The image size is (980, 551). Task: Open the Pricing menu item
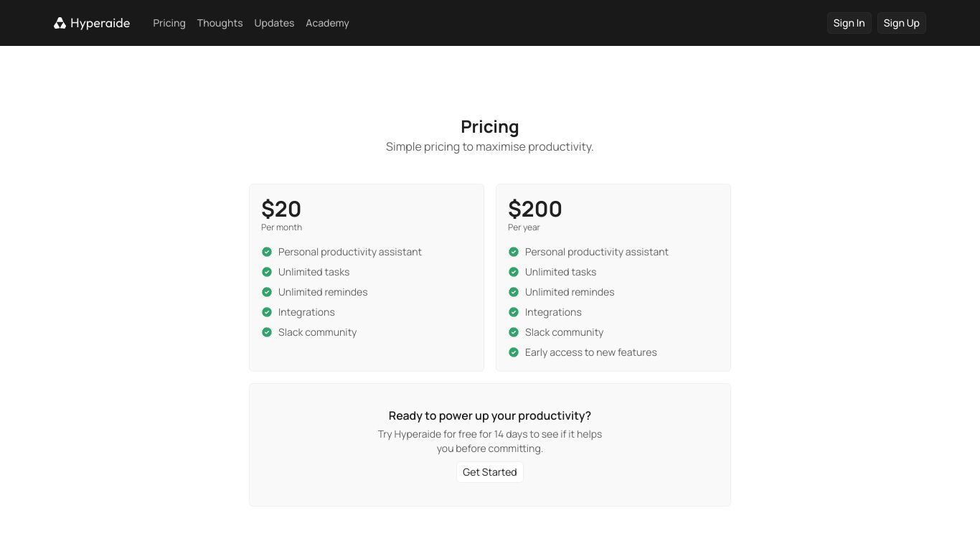pos(169,23)
